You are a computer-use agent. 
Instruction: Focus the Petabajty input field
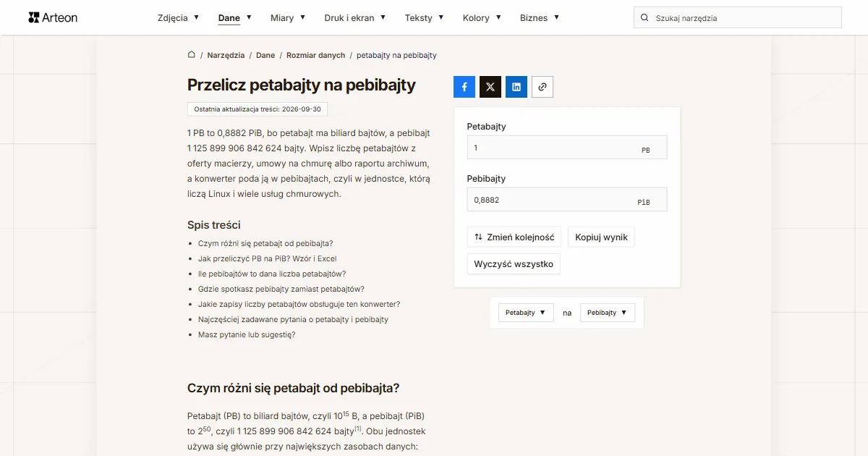(x=567, y=148)
